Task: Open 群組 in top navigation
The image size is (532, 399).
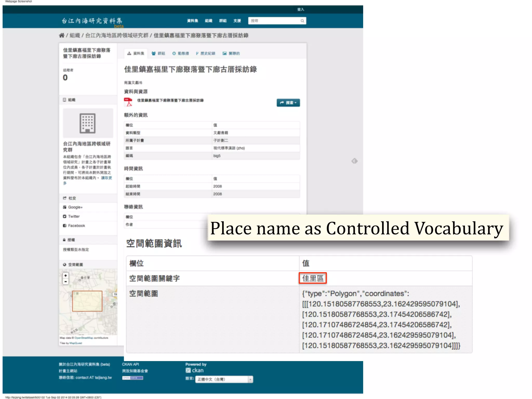Action: (223, 21)
